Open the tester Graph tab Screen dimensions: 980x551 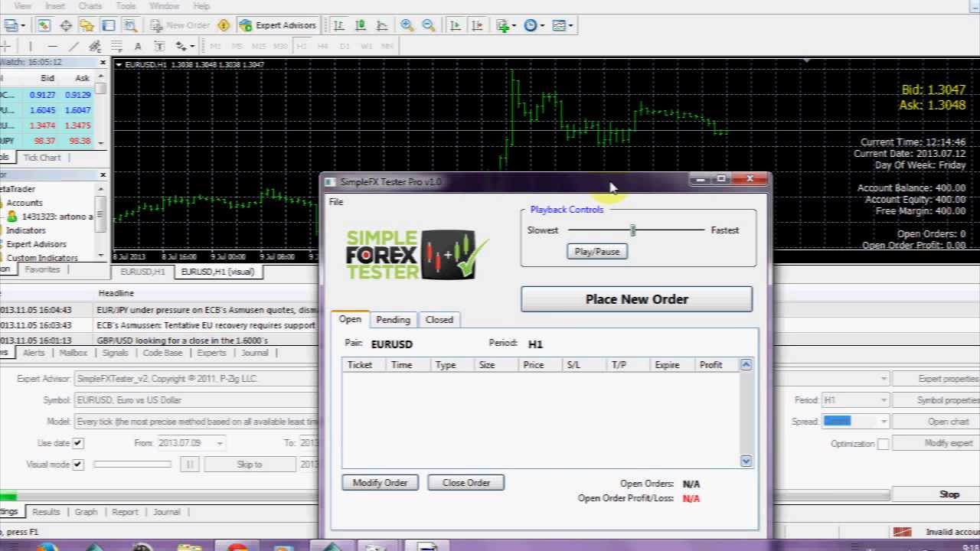(x=86, y=512)
